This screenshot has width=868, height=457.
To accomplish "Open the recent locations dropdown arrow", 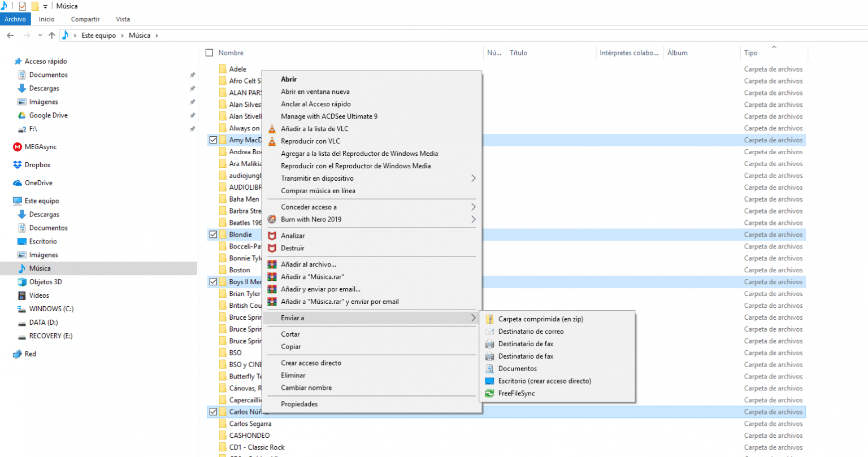I will pyautogui.click(x=40, y=36).
